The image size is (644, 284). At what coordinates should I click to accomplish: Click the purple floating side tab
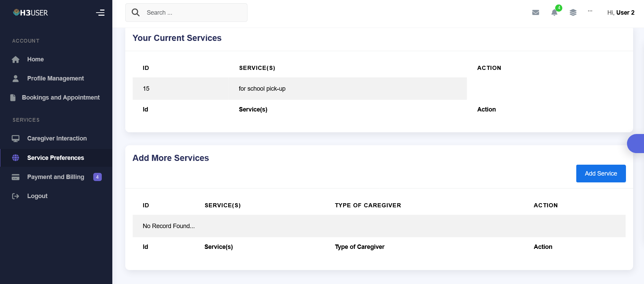point(636,144)
